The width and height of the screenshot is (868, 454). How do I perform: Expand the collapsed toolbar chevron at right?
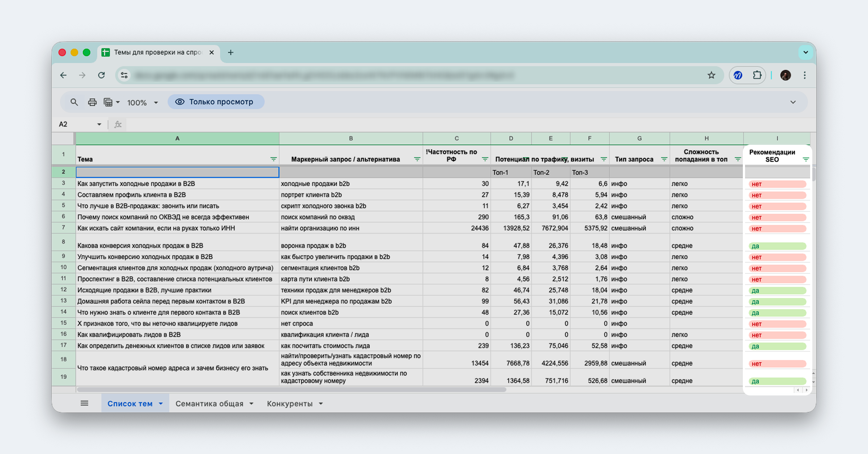pos(793,102)
